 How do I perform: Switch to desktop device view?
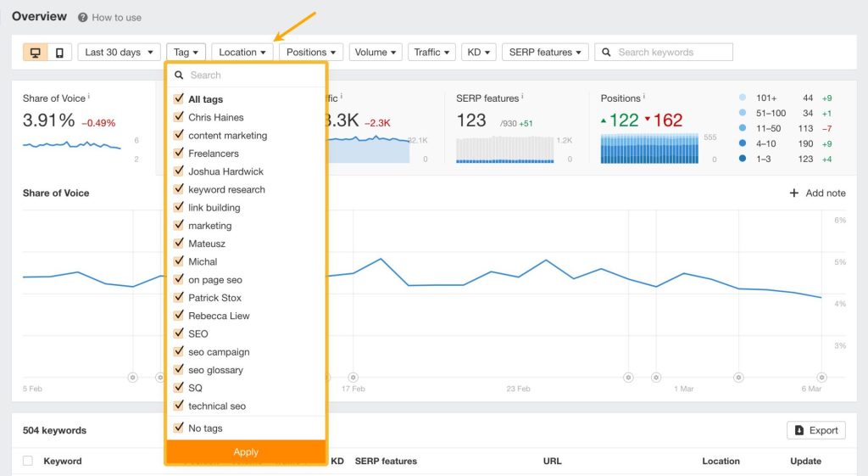[36, 53]
